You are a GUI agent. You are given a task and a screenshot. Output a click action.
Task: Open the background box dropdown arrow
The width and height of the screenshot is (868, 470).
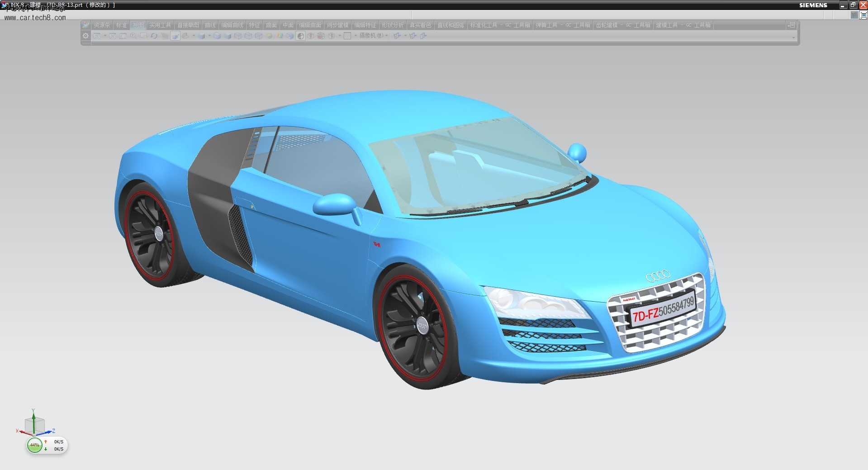pos(356,36)
